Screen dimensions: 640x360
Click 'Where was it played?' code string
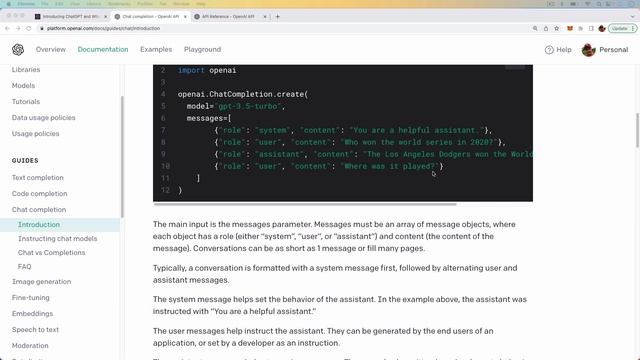click(389, 166)
